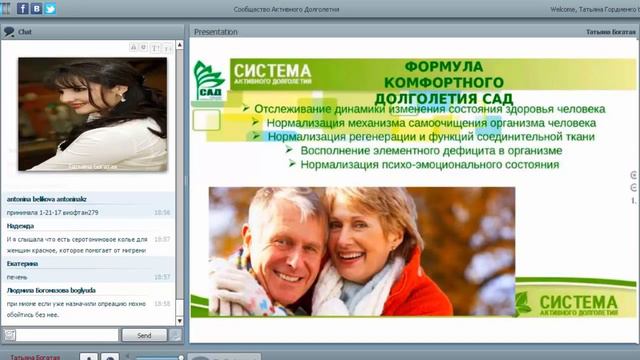Send the chat message

[144, 335]
